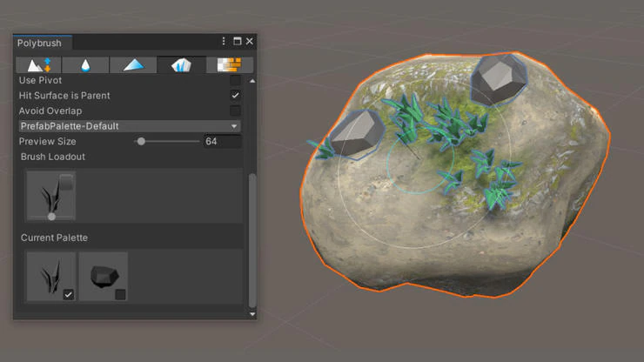644x362 pixels.
Task: Switch to the Polybrush tab
Action: click(x=43, y=43)
